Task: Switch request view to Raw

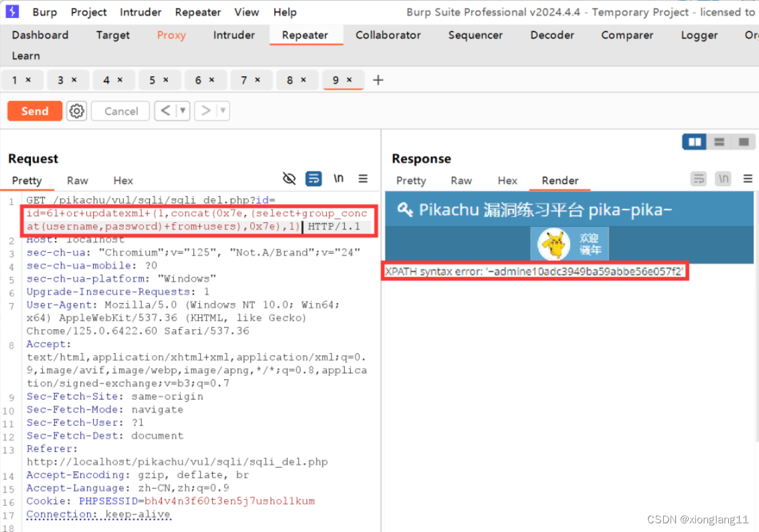Action: [x=78, y=181]
